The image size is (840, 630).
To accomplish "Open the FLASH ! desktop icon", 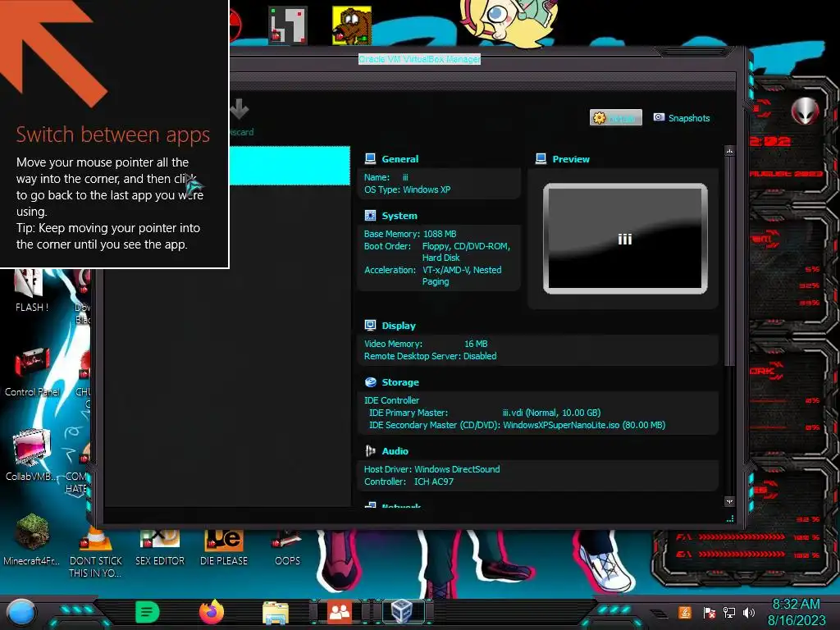I will pos(31,291).
